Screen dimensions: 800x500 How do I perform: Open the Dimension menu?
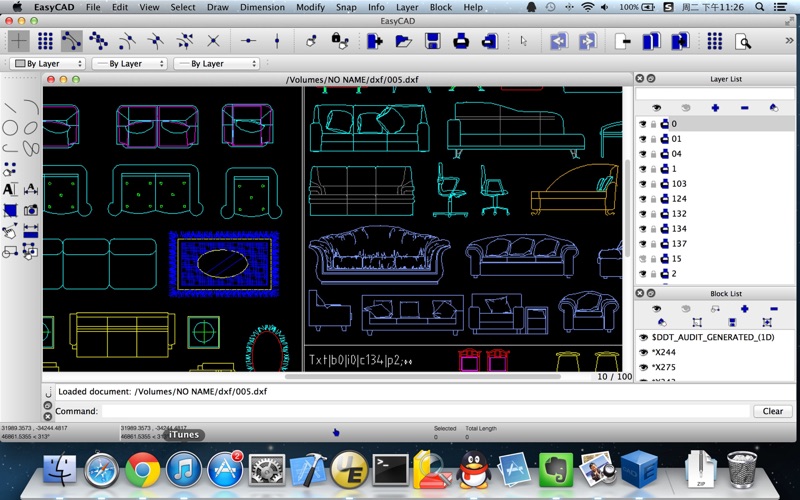[262, 7]
